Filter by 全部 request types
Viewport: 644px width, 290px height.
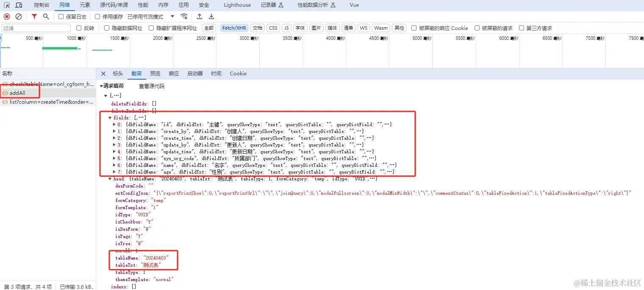click(x=209, y=28)
